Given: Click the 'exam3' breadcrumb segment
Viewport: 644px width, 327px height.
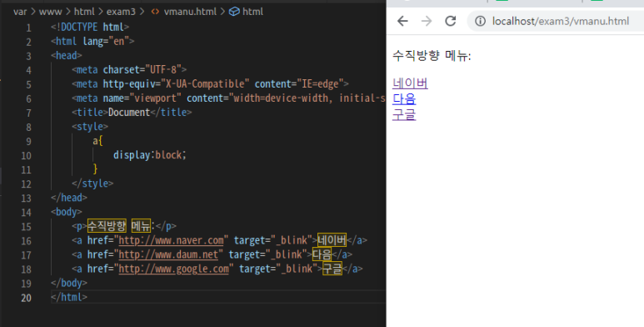Looking at the screenshot, I should pyautogui.click(x=121, y=12).
